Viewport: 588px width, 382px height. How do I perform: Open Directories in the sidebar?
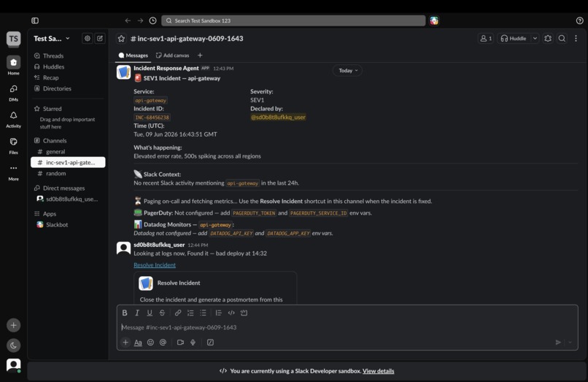coord(57,88)
